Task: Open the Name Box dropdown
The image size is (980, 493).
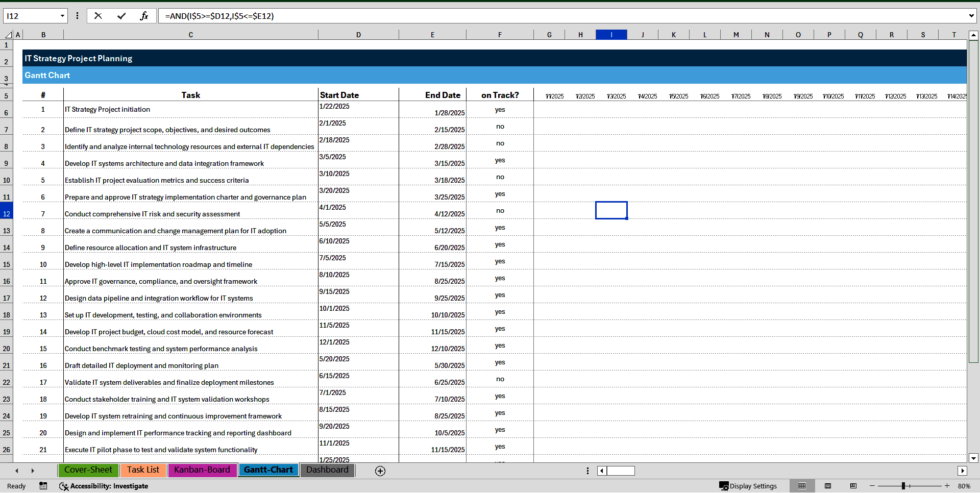Action: [63, 16]
